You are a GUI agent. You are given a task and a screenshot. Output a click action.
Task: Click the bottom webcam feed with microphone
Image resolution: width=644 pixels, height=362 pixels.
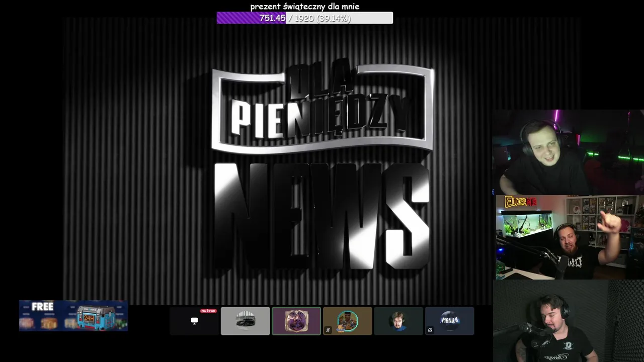[x=569, y=321]
